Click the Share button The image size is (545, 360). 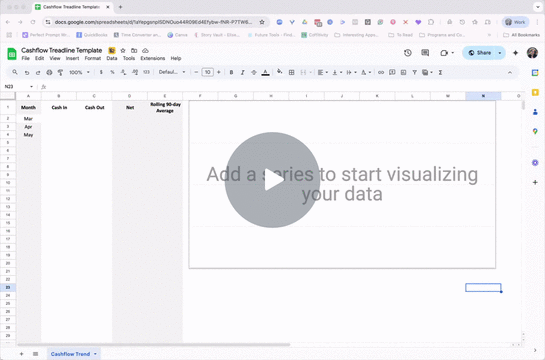(480, 53)
